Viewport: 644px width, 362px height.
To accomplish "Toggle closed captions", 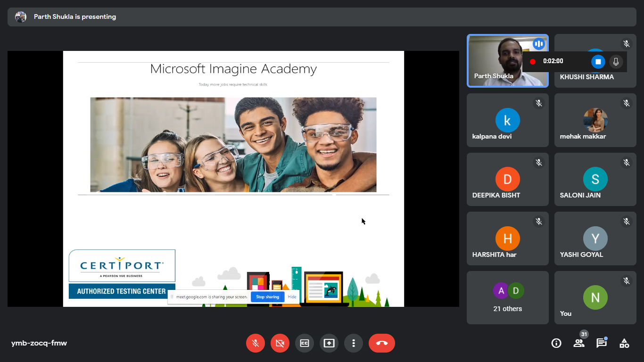I will [x=305, y=343].
